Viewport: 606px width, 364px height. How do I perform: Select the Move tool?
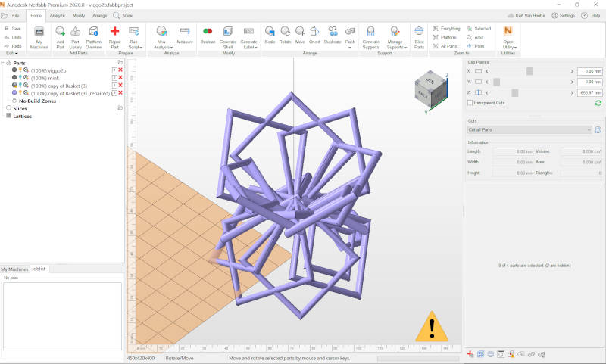(x=300, y=36)
